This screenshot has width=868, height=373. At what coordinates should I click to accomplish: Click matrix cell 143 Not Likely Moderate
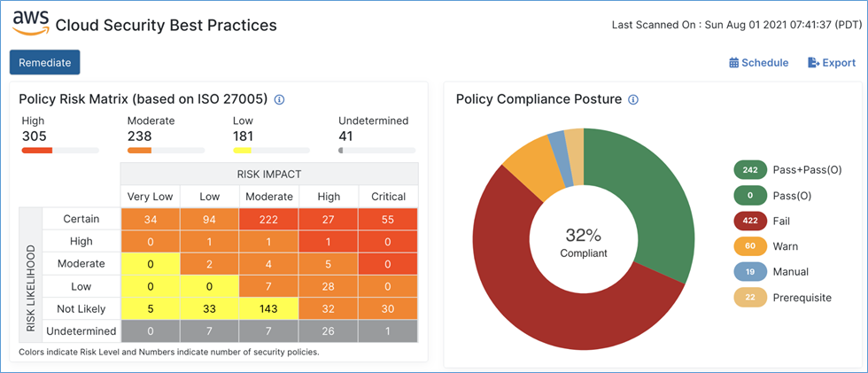tap(269, 309)
